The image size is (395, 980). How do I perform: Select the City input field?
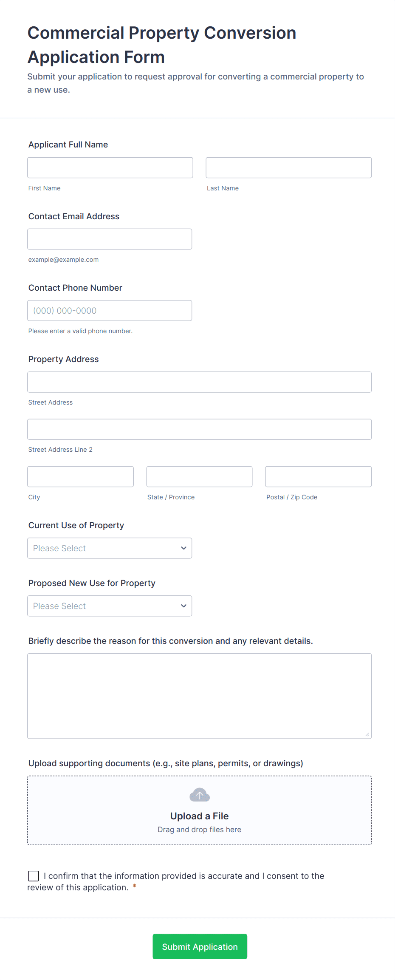80,476
